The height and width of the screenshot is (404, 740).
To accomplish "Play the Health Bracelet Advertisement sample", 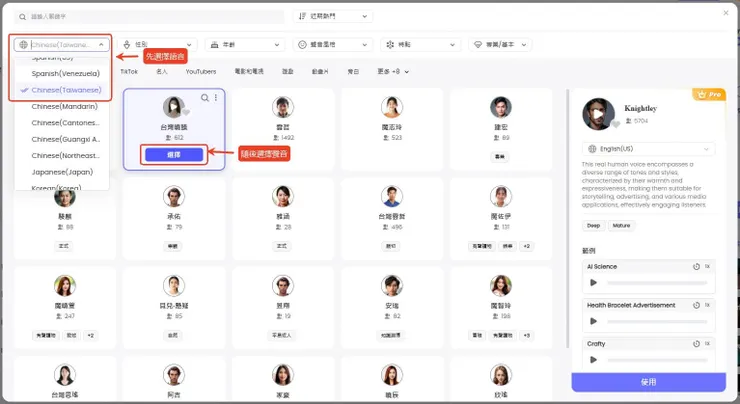I will pyautogui.click(x=593, y=321).
